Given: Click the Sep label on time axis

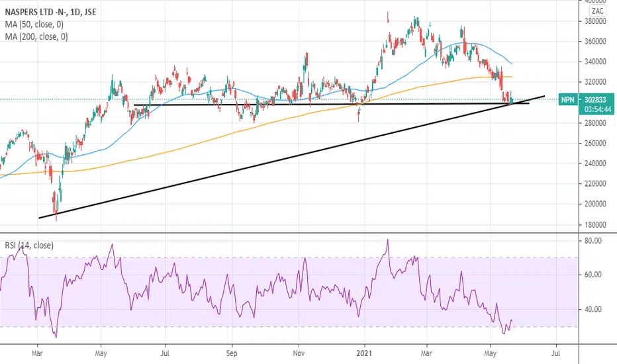Looking at the screenshot, I should [x=232, y=353].
